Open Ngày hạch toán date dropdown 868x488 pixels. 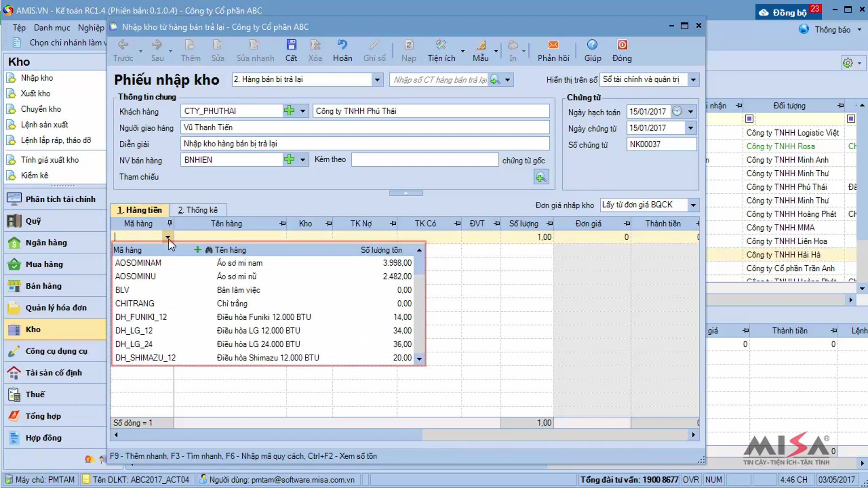tap(690, 111)
